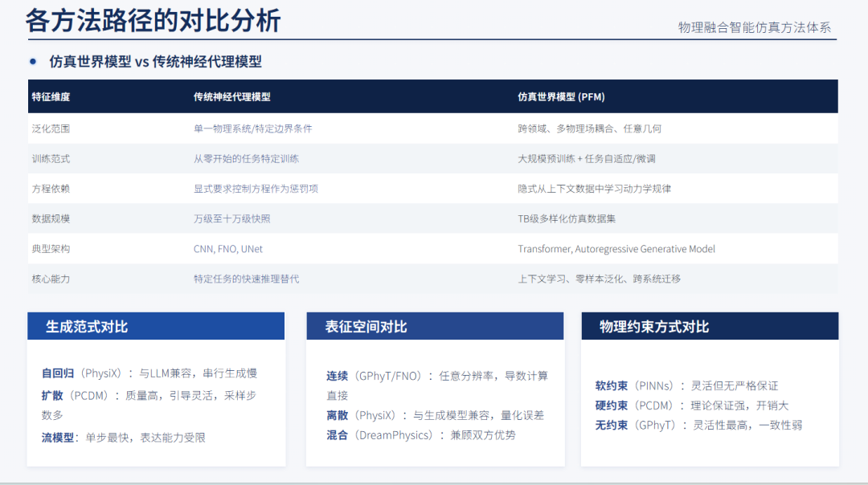This screenshot has width=868, height=485.
Task: Select the 无约束 (GPhyT) line
Action: coord(698,426)
